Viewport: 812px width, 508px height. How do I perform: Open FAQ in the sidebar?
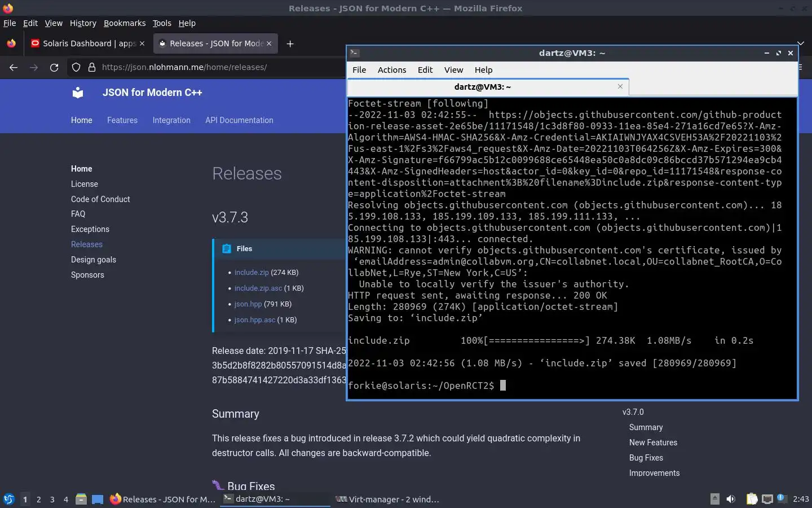point(78,214)
